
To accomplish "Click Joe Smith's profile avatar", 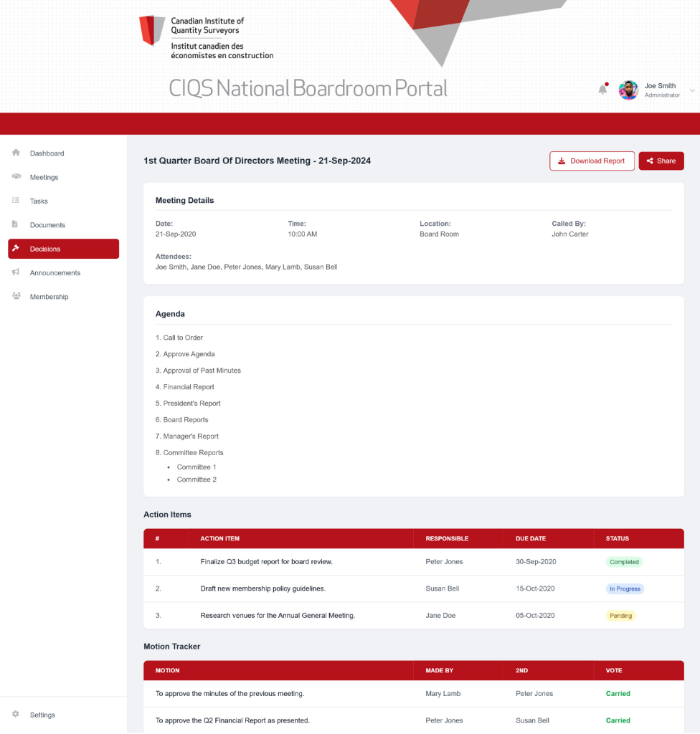I will coord(628,90).
